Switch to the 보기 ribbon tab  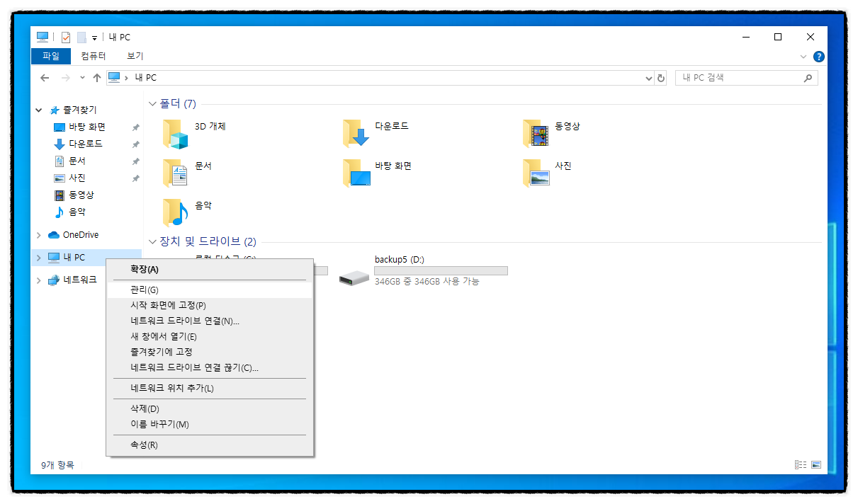[x=135, y=56]
